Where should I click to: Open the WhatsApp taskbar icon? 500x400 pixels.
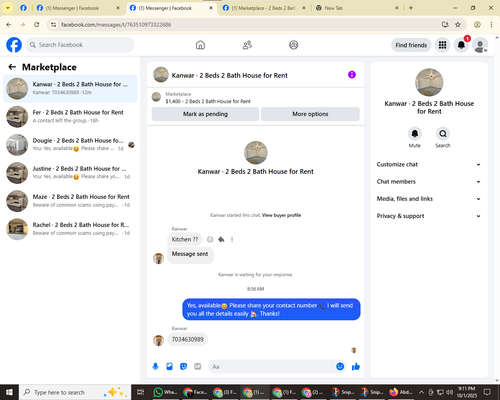[x=165, y=392]
